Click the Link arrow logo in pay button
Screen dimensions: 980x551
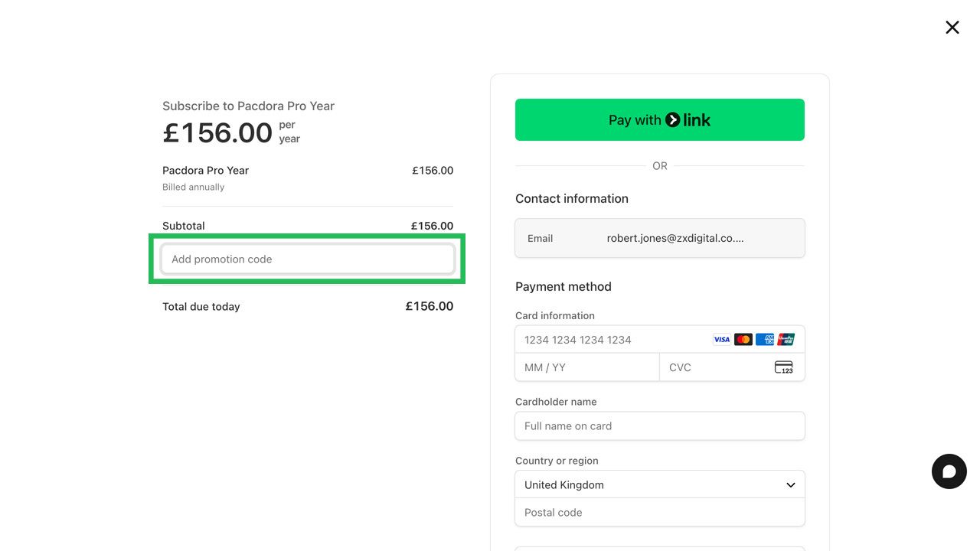tap(672, 119)
